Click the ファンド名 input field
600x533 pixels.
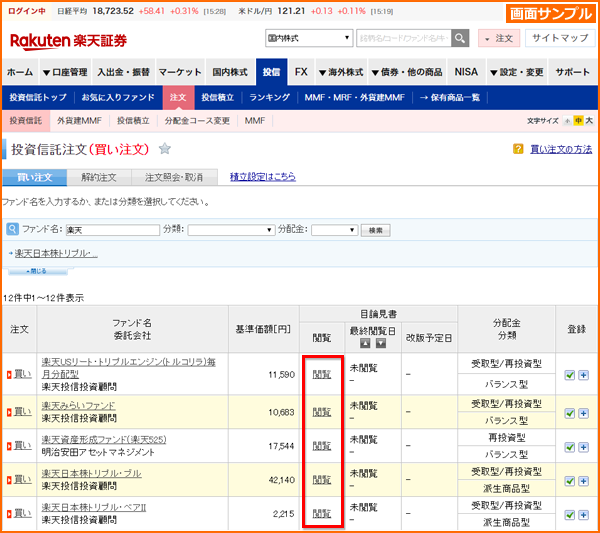[x=113, y=230]
